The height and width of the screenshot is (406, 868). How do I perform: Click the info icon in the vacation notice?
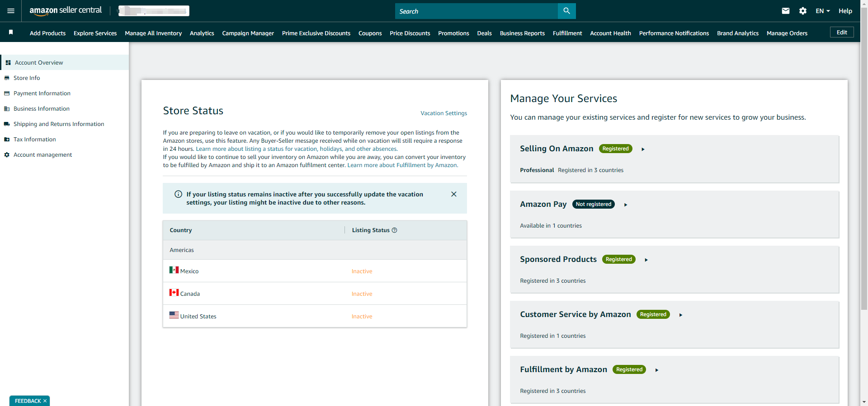pos(179,194)
